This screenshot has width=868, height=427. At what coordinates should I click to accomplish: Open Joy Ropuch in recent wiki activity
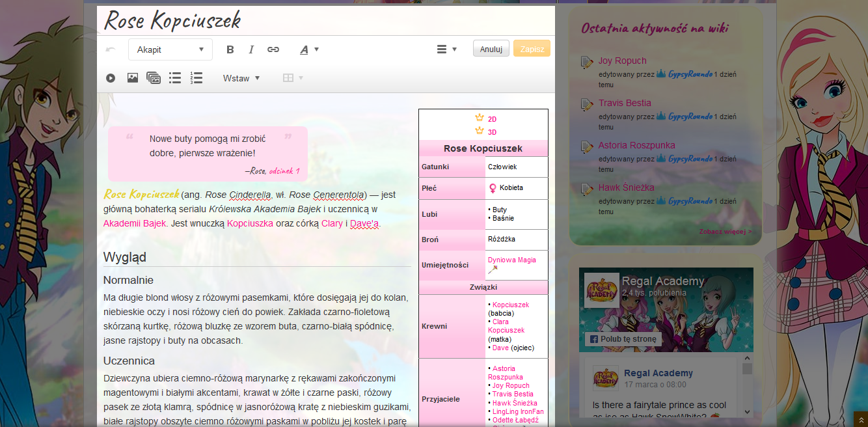click(x=623, y=61)
